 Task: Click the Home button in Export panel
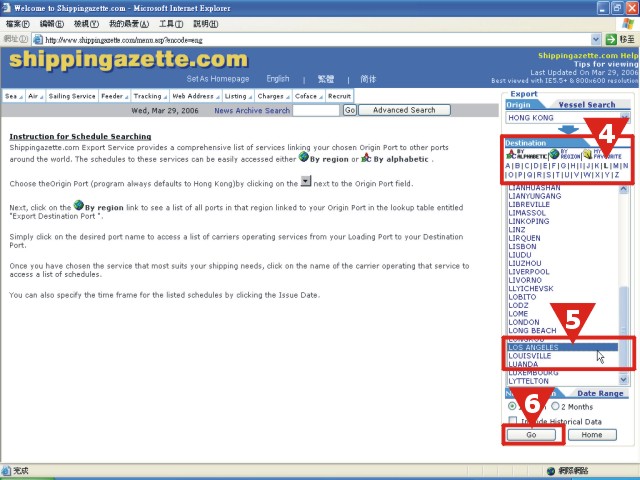[x=592, y=435]
